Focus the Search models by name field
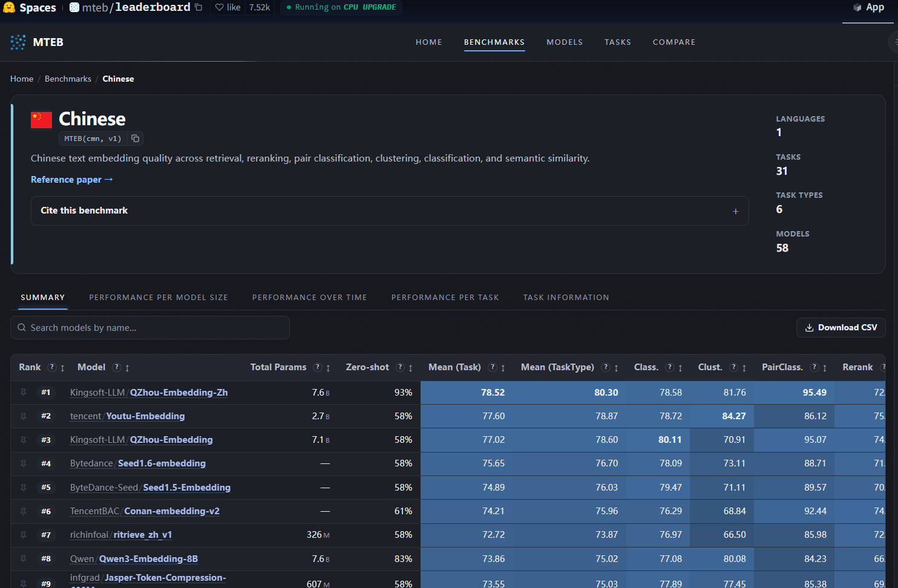Image resolution: width=898 pixels, height=588 pixels. coord(150,328)
